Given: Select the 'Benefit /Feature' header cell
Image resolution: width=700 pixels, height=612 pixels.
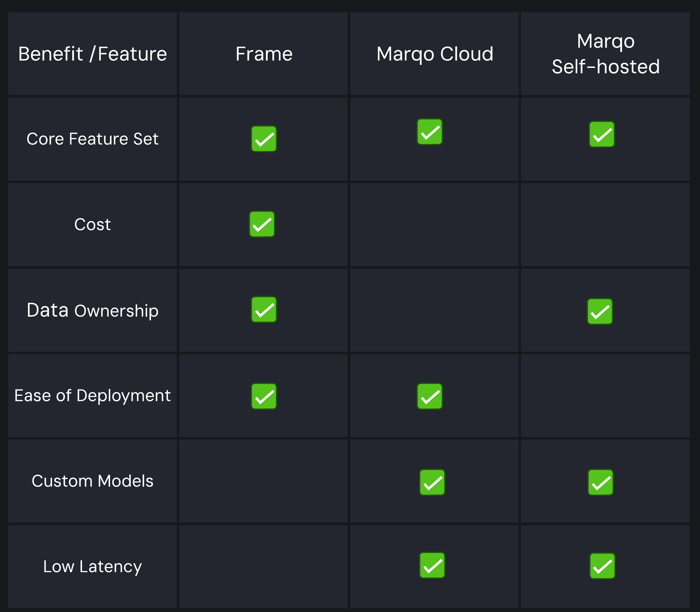Looking at the screenshot, I should tap(92, 54).
